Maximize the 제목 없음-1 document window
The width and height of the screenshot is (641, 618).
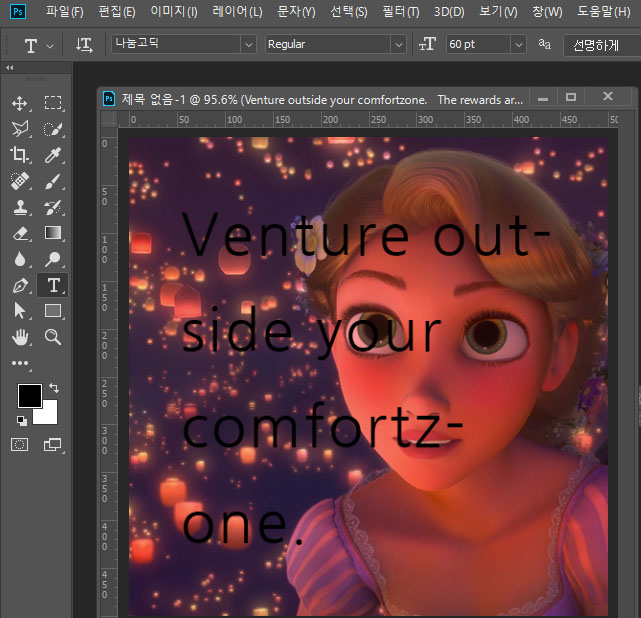pyautogui.click(x=571, y=97)
